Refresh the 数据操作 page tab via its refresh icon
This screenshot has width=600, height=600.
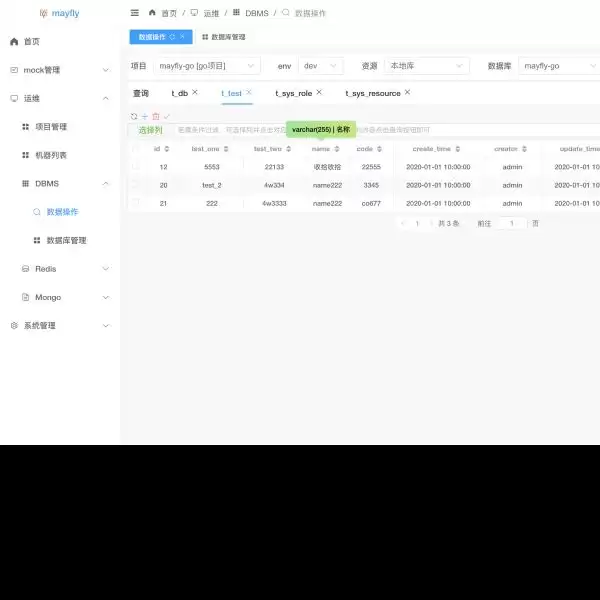[172, 37]
